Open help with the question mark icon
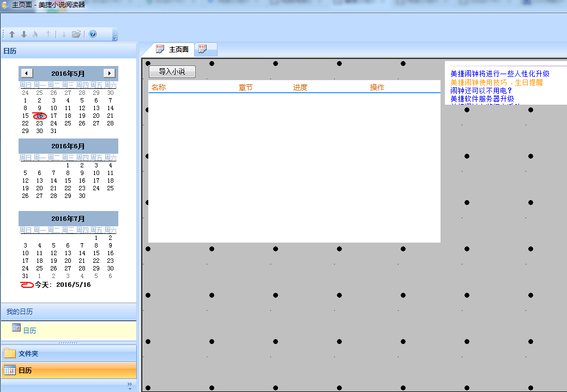567x392 pixels. point(93,34)
